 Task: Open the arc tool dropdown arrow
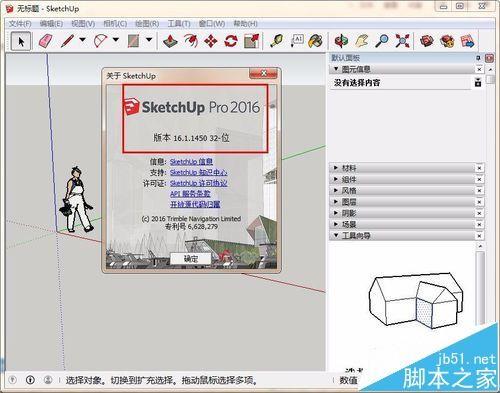click(x=115, y=40)
